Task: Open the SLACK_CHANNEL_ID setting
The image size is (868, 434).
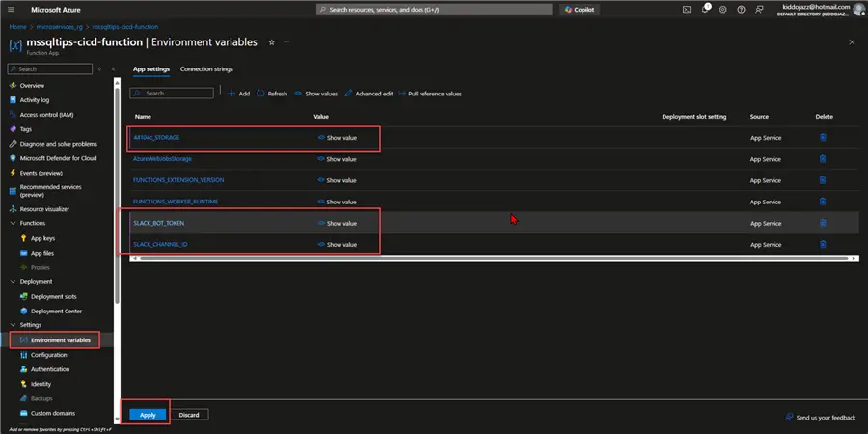Action: (x=160, y=244)
